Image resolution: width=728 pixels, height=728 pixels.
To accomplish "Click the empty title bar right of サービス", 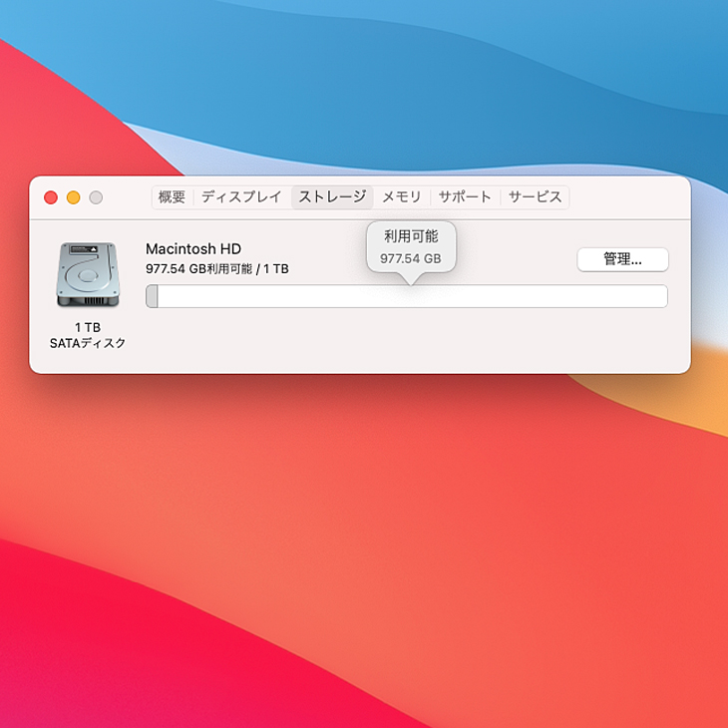I will [x=628, y=197].
